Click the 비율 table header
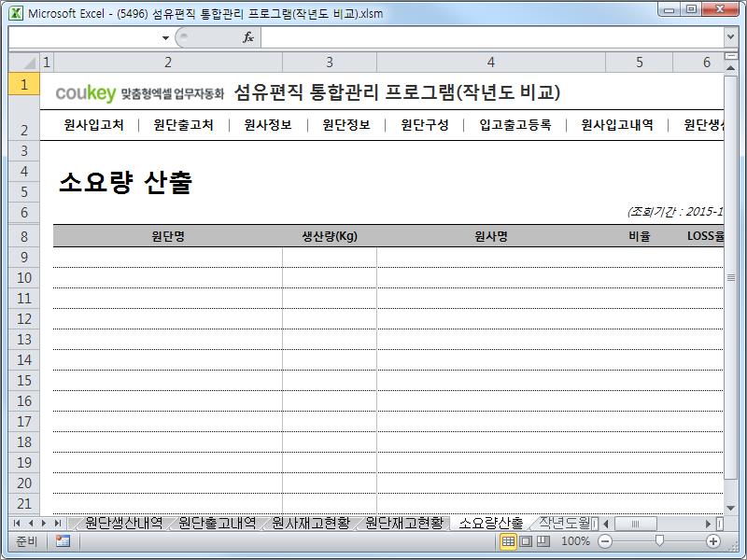Viewport: 747px width, 560px height. 639,236
